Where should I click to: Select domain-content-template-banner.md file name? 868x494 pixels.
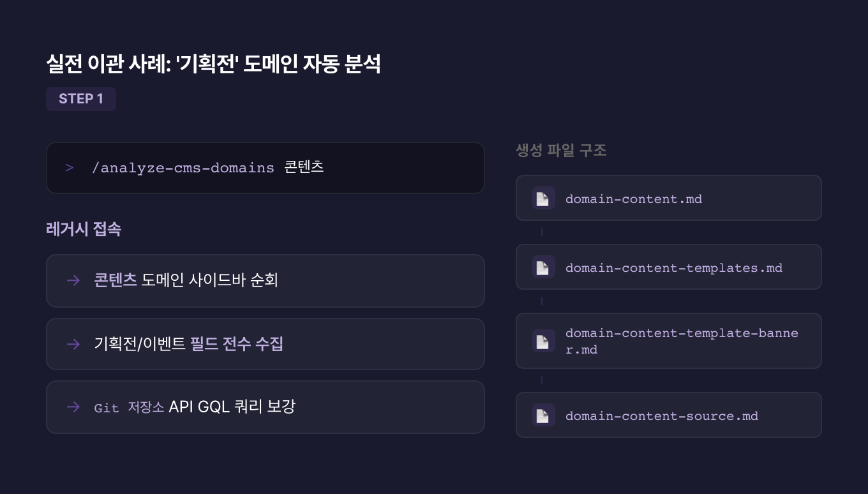click(682, 341)
